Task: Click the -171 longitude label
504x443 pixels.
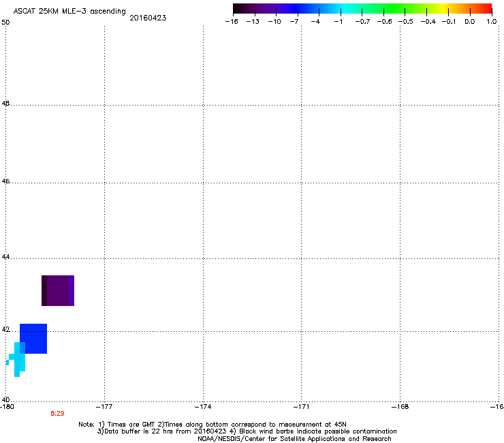Action: tap(302, 407)
